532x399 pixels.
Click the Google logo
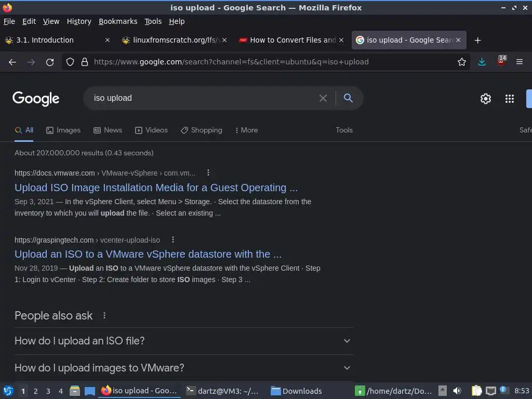pos(36,99)
